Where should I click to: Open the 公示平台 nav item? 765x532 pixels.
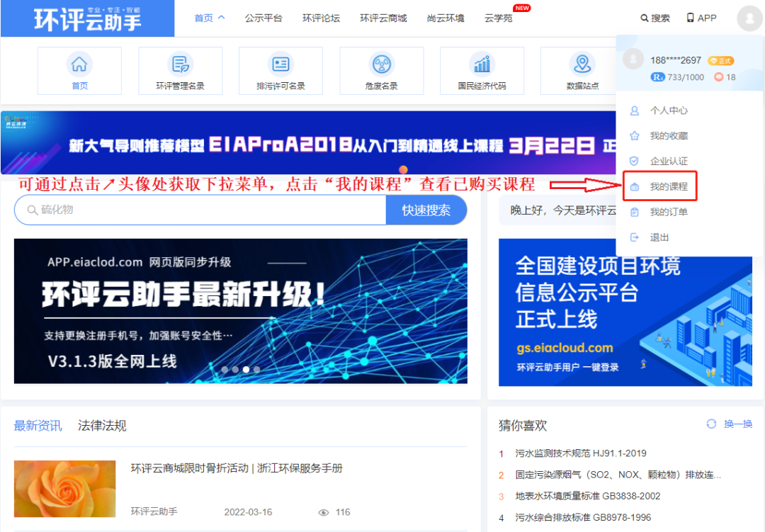click(263, 18)
